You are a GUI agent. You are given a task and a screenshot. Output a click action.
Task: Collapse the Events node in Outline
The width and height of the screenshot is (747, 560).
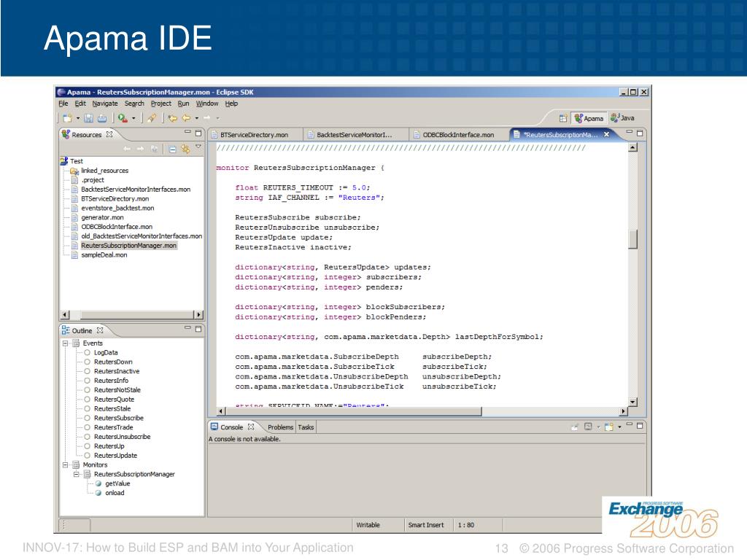coord(65,343)
